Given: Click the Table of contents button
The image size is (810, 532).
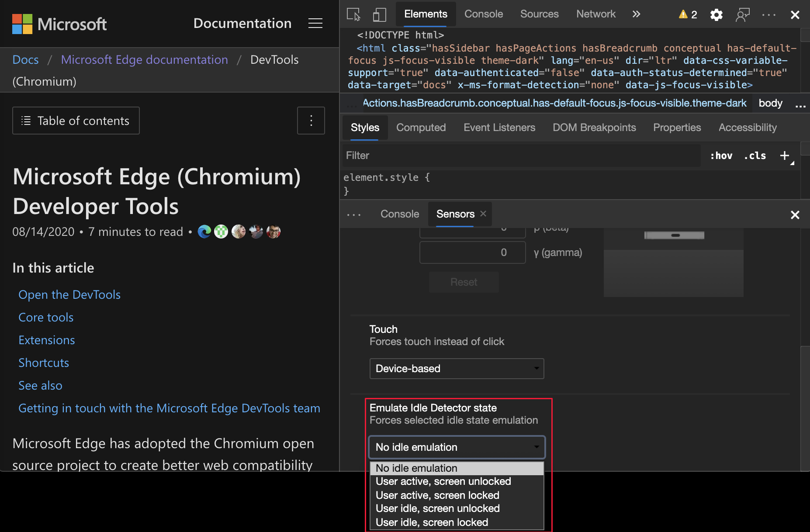Looking at the screenshot, I should [x=76, y=121].
